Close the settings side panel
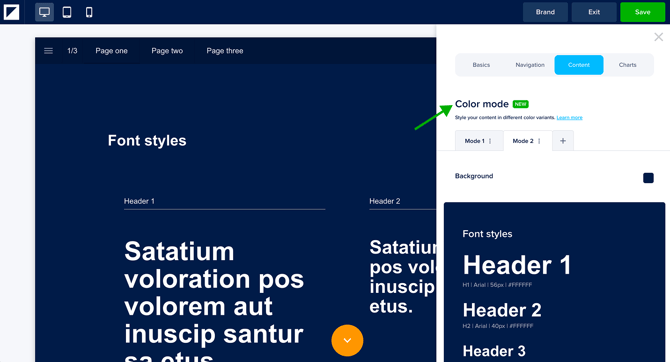 [658, 37]
